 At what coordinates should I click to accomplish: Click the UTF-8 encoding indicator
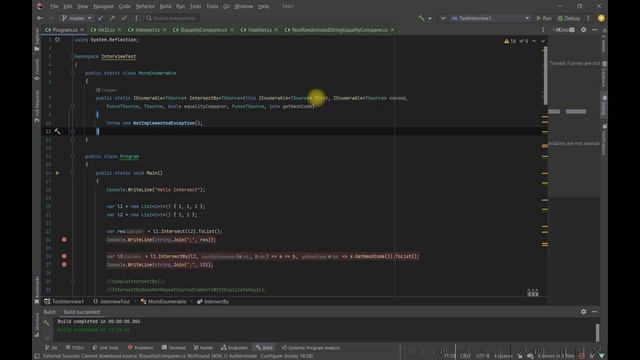pyautogui.click(x=482, y=356)
